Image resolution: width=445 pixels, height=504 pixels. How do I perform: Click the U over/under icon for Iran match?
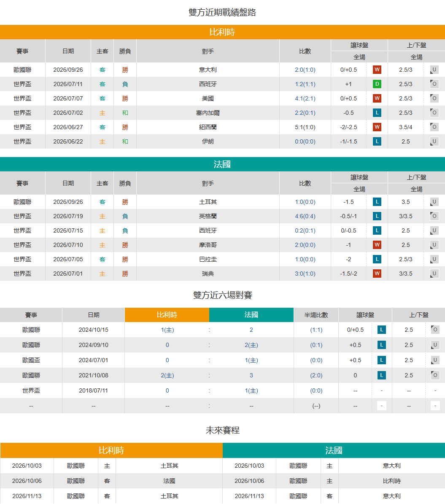434,141
